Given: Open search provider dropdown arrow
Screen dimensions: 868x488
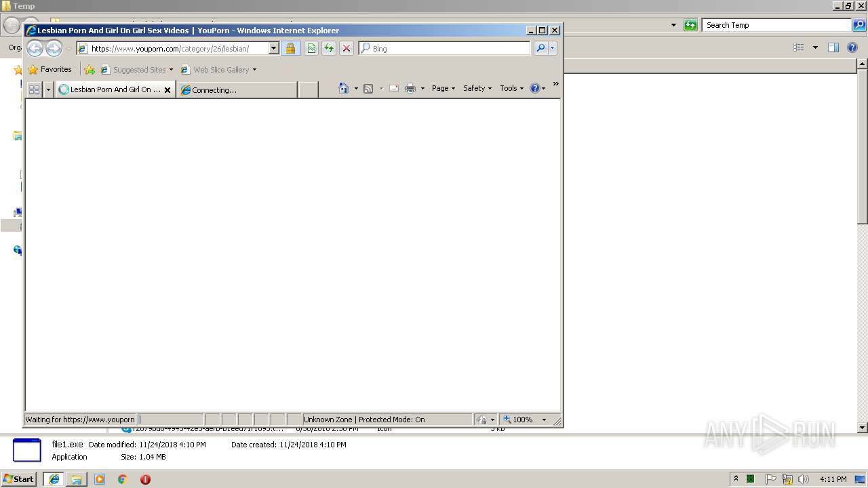Looking at the screenshot, I should click(x=553, y=48).
